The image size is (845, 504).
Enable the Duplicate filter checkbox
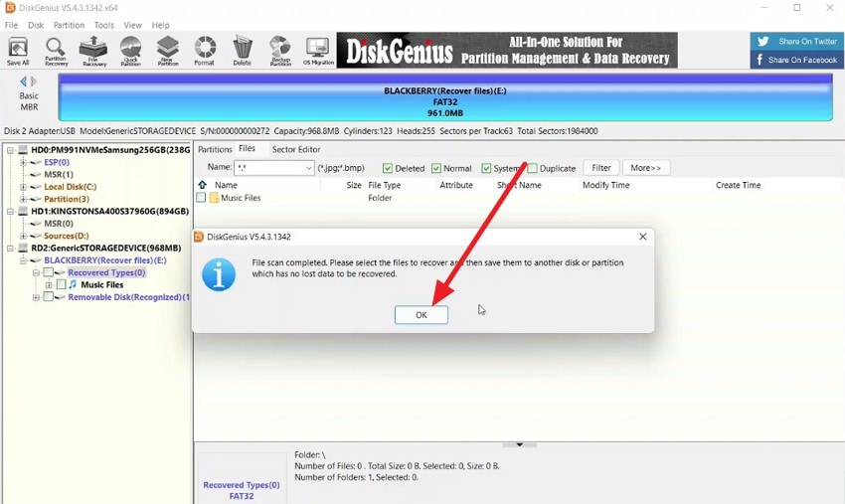[533, 168]
